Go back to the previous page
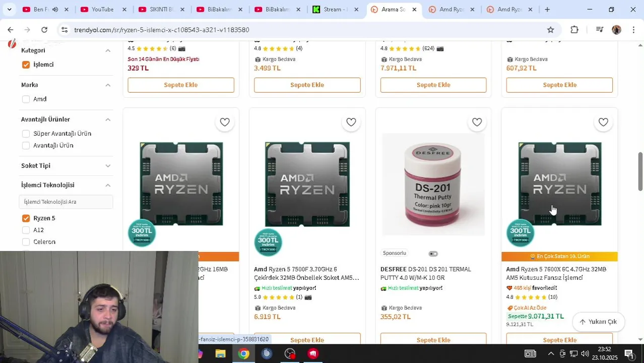This screenshot has width=644, height=363. click(11, 30)
